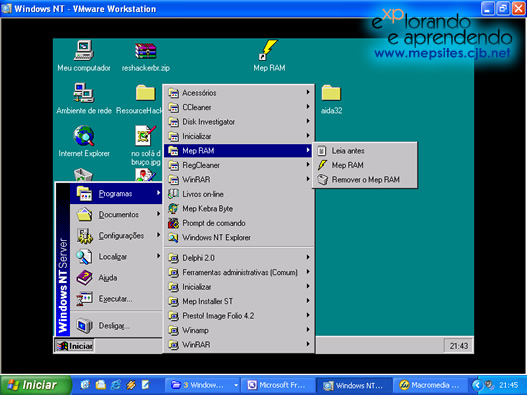Click the upper Inicializar group icon
Image resolution: width=527 pixels, height=395 pixels.
[173, 136]
